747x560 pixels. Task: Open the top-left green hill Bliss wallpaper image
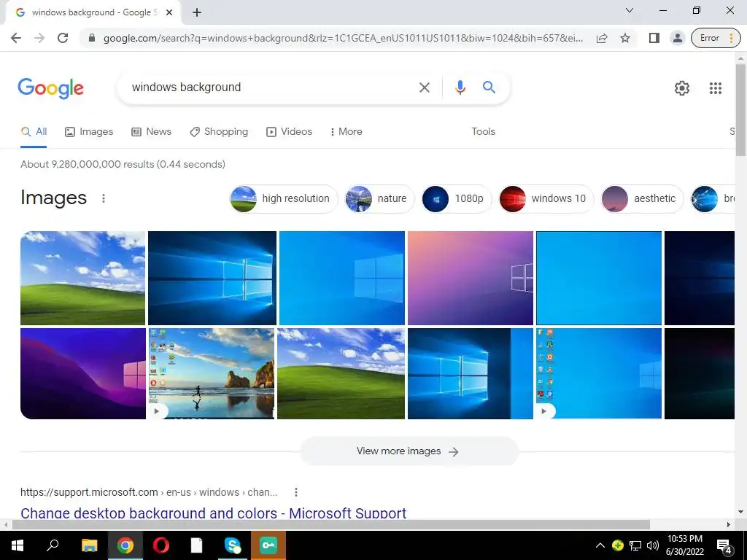(83, 278)
